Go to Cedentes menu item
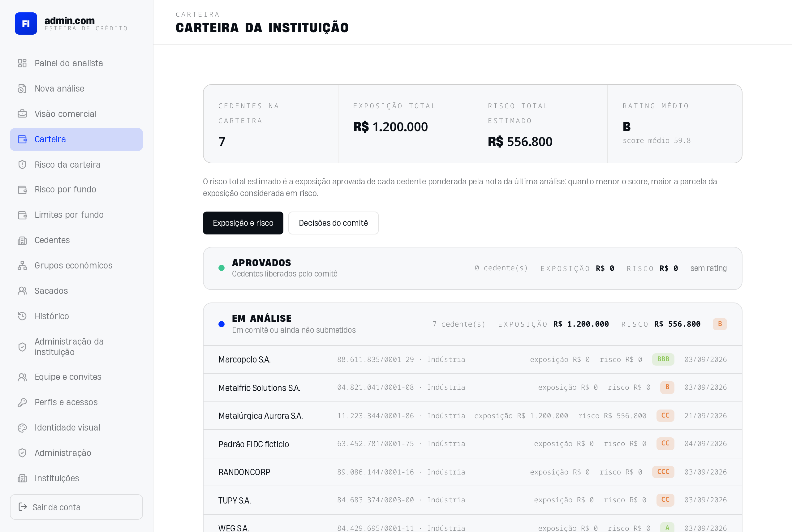Screen dimensions: 792x532 click(76, 240)
